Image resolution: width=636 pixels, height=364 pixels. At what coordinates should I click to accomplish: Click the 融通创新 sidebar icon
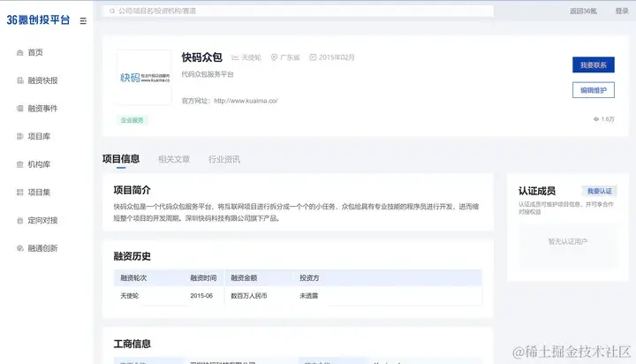tap(19, 248)
